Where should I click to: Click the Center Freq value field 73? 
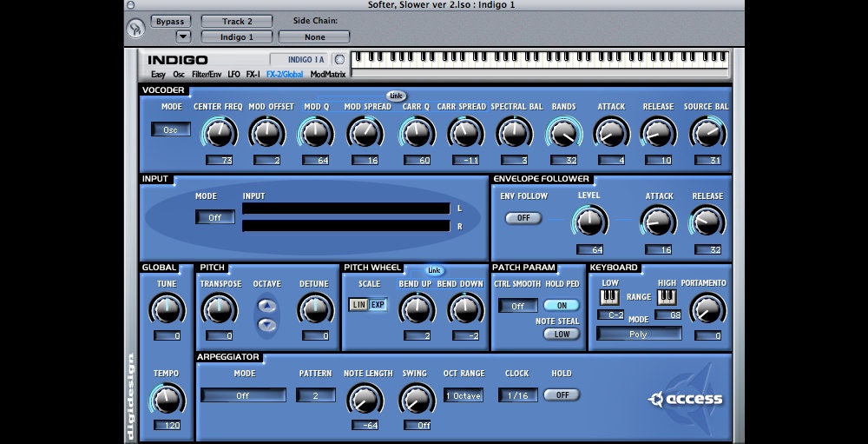coord(219,160)
